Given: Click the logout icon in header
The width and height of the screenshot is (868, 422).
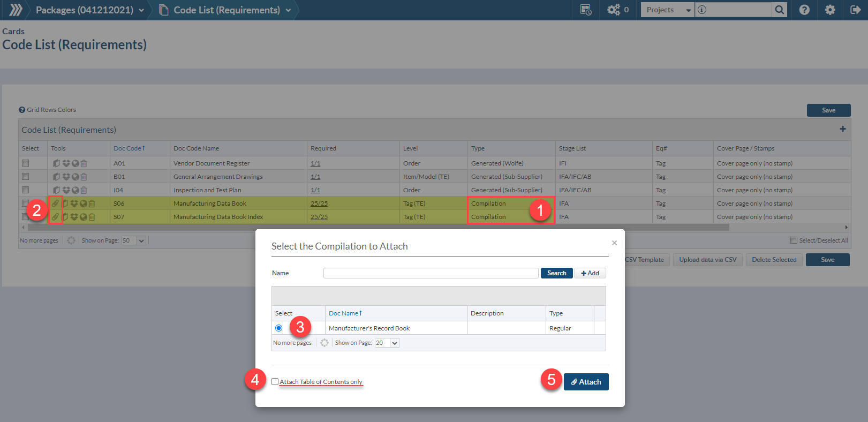Looking at the screenshot, I should point(855,10).
